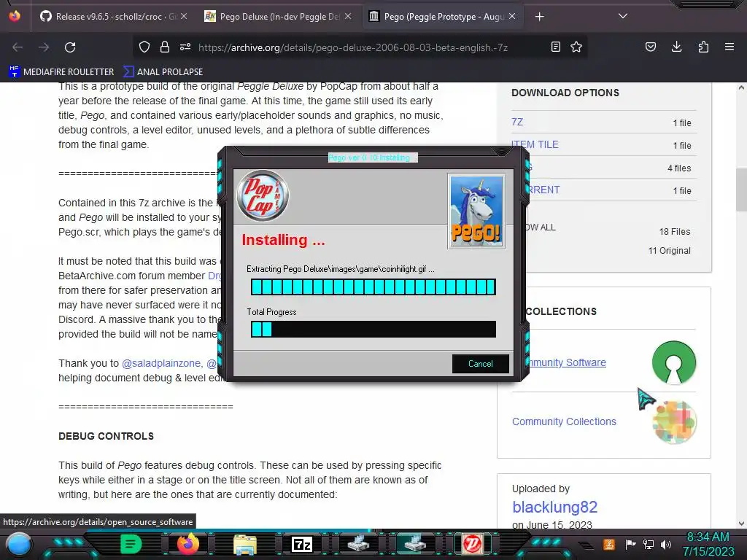
Task: Open the second bookmark in the bookmarks bar
Action: pyautogui.click(x=163, y=72)
